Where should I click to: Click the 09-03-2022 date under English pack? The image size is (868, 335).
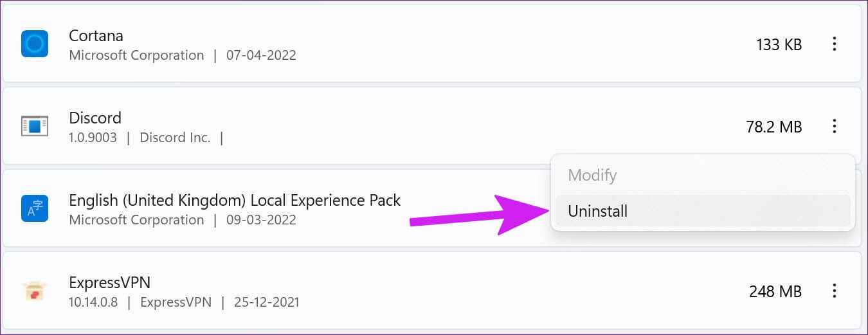click(261, 220)
